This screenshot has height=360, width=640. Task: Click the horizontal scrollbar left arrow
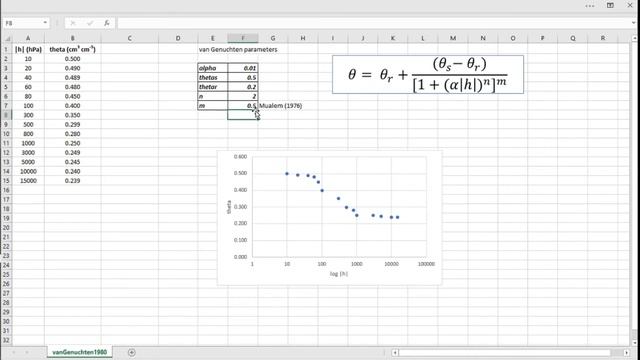(x=395, y=352)
